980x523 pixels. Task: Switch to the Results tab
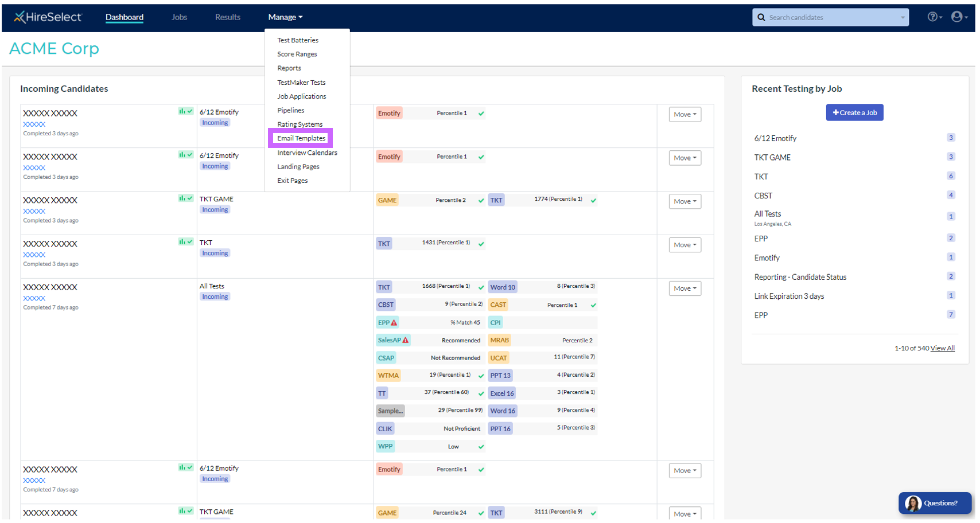tap(228, 17)
